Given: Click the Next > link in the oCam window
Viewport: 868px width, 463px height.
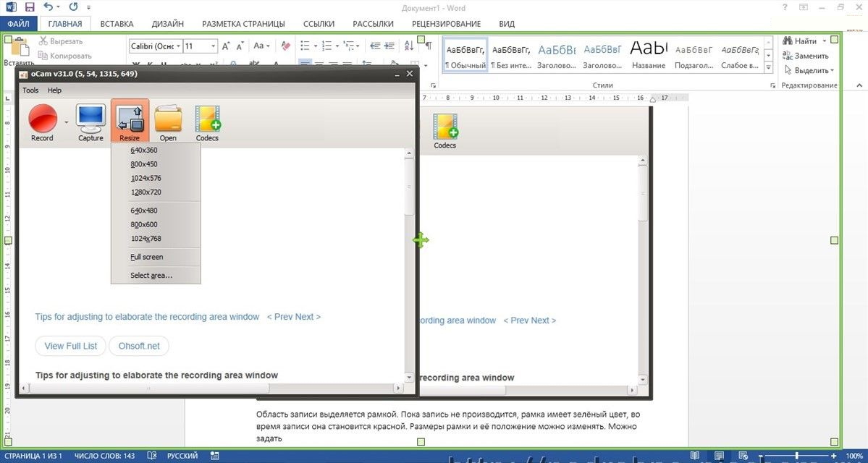Looking at the screenshot, I should pos(308,317).
